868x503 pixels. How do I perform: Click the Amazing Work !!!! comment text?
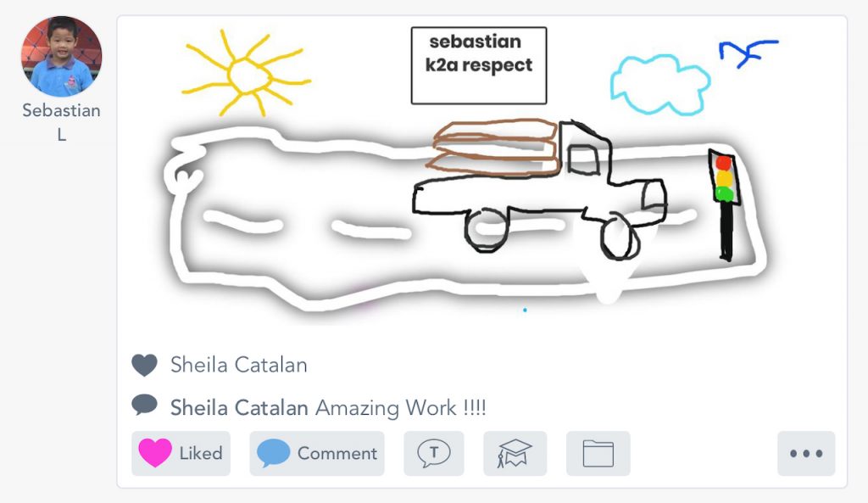point(400,408)
